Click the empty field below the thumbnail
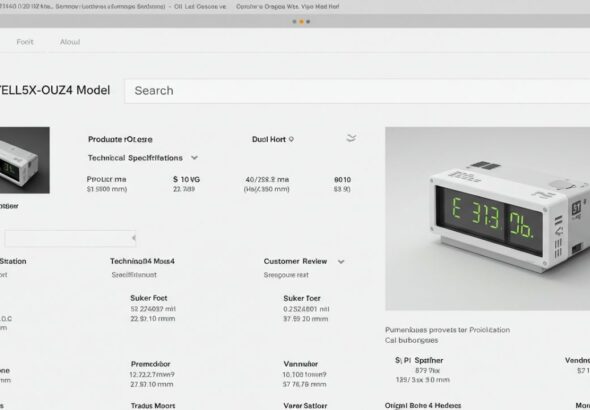The width and height of the screenshot is (590, 410). coord(70,238)
